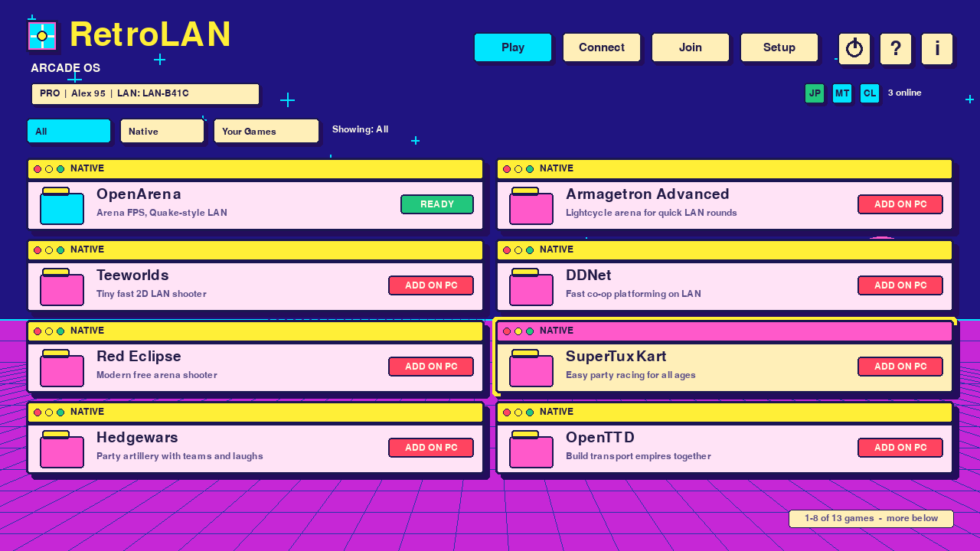The image size is (980, 551).
Task: Add SuperTuxKart on PC
Action: [900, 367]
